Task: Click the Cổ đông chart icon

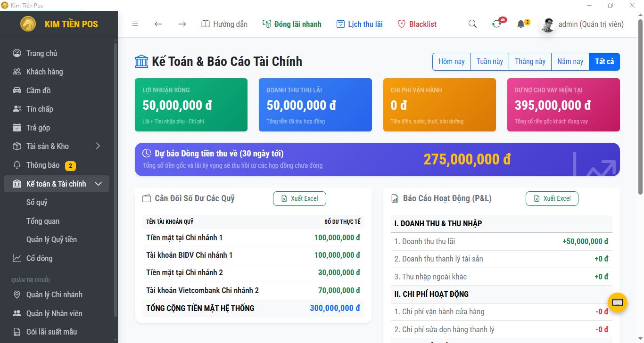Action: [17, 258]
